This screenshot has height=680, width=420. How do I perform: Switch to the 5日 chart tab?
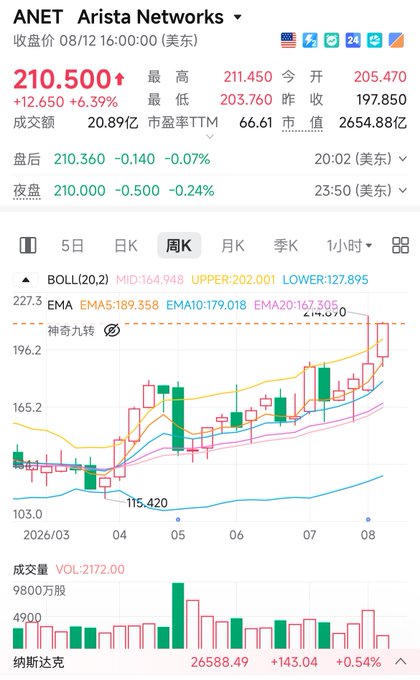[72, 246]
